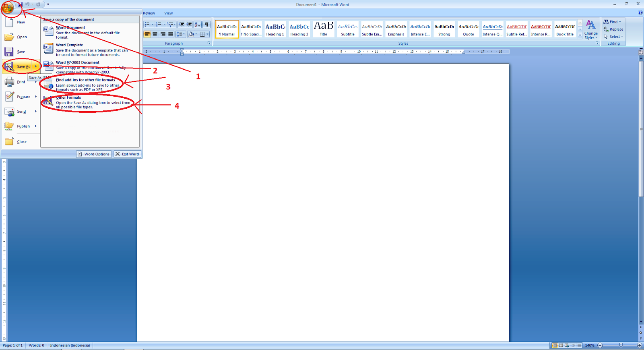Open the Shading color dropdown arrow
This screenshot has height=350, width=644.
(196, 34)
